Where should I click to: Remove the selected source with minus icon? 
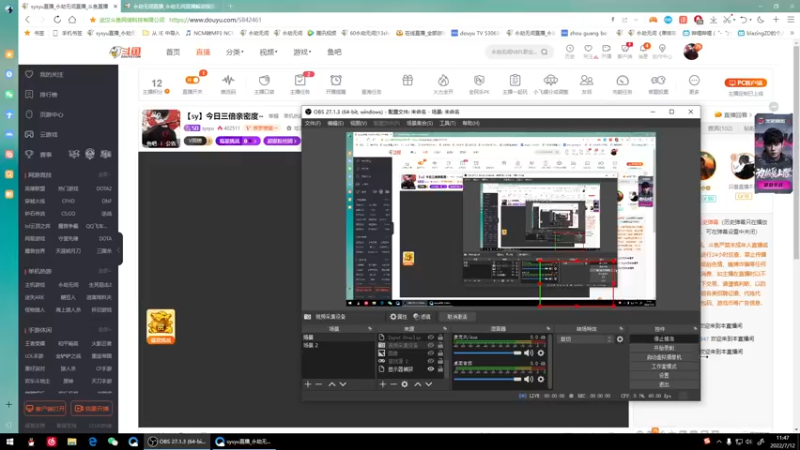coord(393,384)
